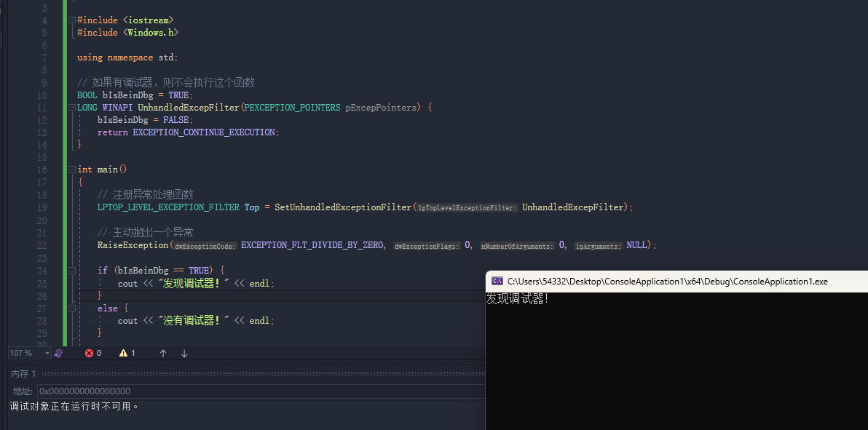Click the nNumberOfArguments: inlay hint
The width and height of the screenshot is (868, 430).
517,246
